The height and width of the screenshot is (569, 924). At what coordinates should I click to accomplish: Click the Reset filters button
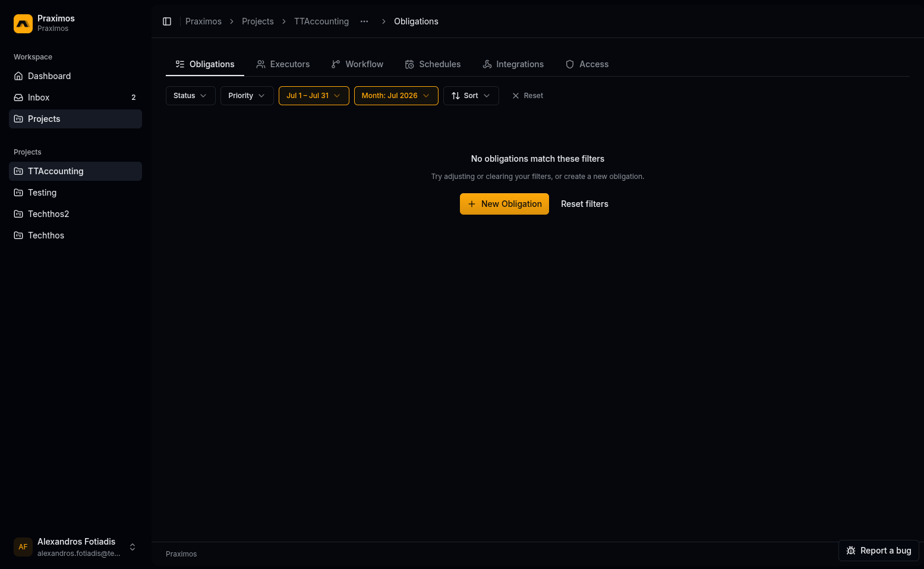(585, 204)
